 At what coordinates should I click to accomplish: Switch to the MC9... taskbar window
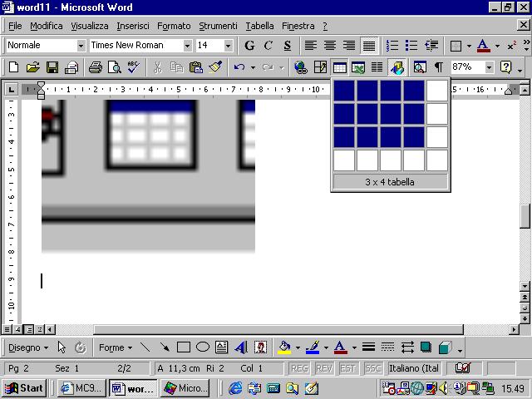[81, 388]
